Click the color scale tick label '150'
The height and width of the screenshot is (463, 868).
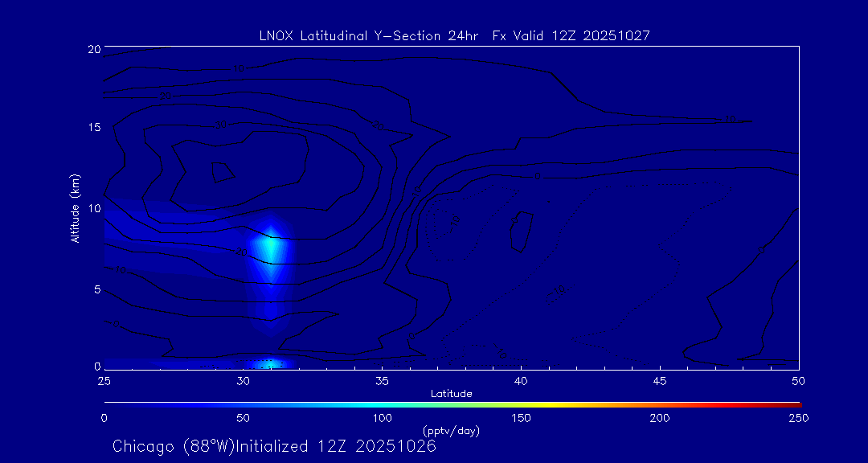pyautogui.click(x=521, y=418)
